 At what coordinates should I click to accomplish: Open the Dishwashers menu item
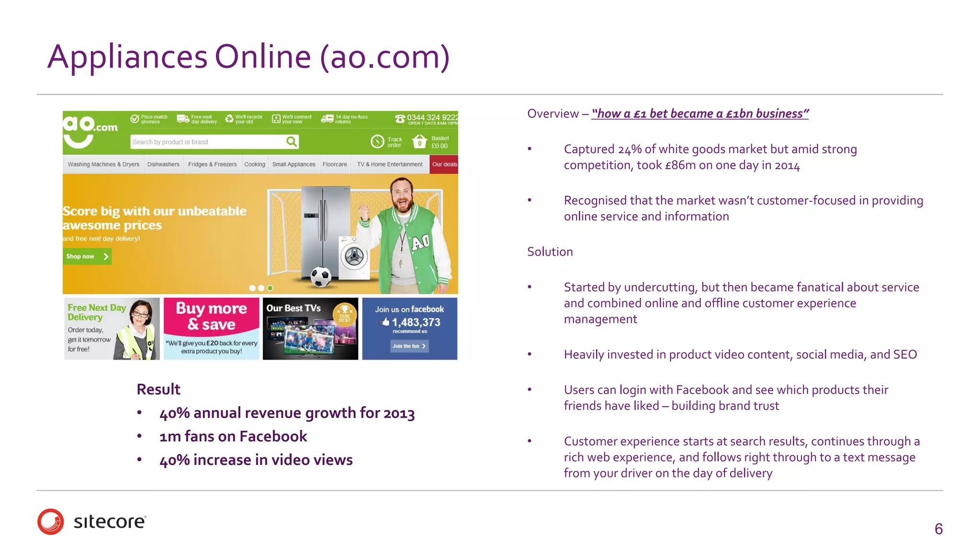point(163,165)
